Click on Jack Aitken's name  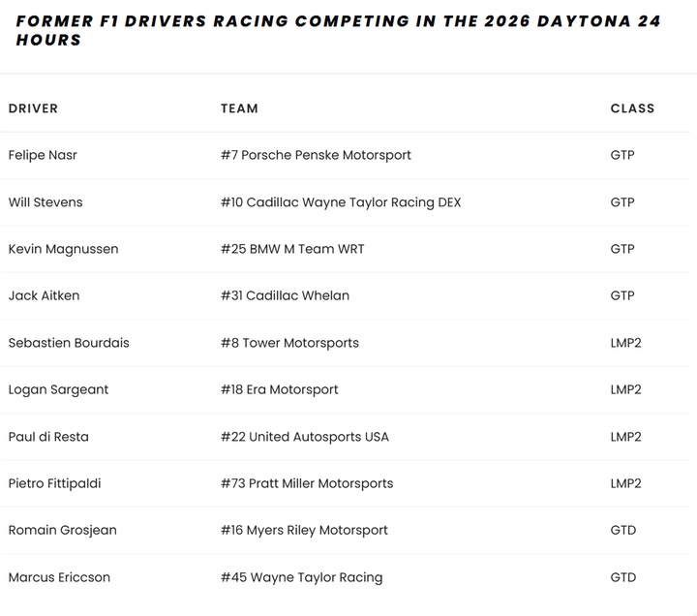pos(44,295)
